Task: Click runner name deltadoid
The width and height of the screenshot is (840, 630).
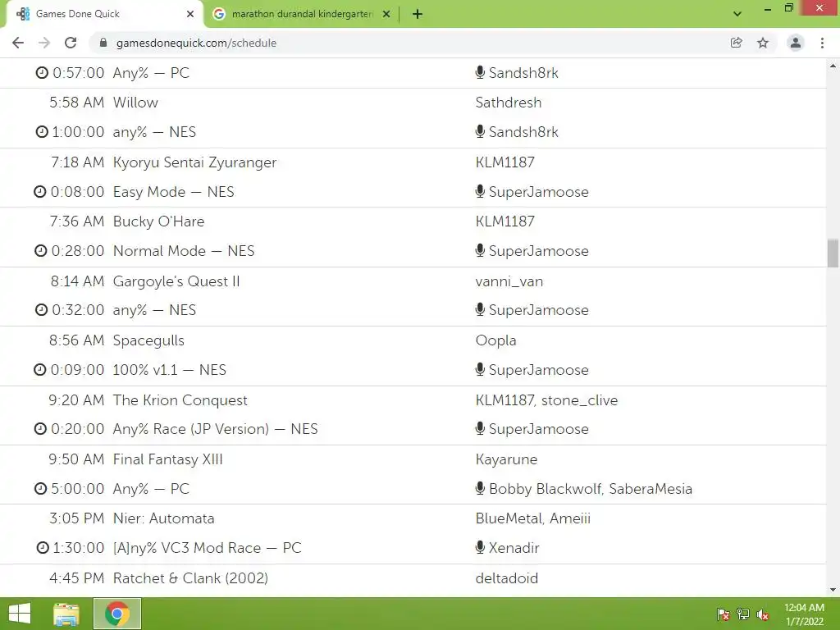Action: coord(507,578)
